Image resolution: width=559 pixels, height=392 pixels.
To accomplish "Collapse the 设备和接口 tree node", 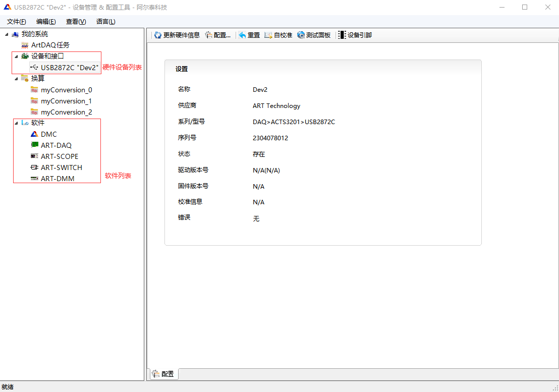I will coord(17,57).
